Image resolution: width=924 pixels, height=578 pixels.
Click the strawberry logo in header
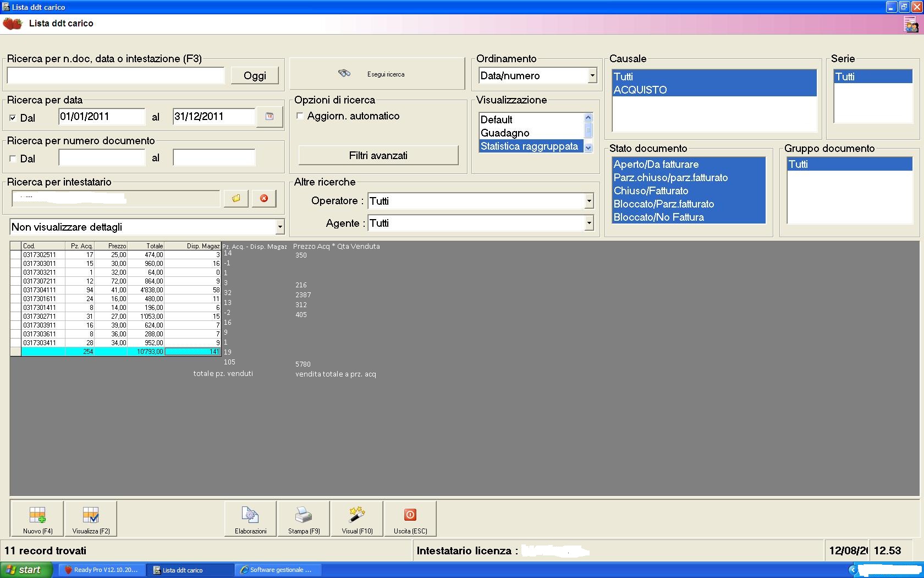pos(13,24)
